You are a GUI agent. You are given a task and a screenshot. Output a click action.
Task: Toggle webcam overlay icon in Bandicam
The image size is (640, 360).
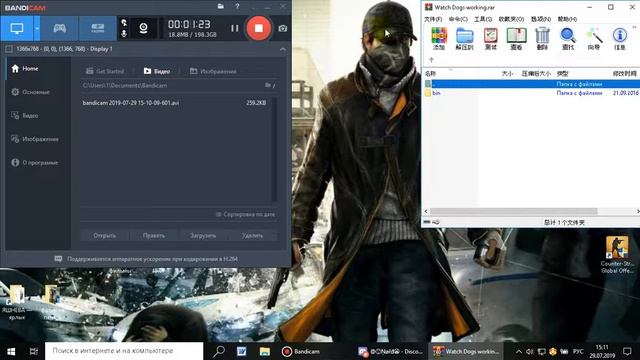143,28
